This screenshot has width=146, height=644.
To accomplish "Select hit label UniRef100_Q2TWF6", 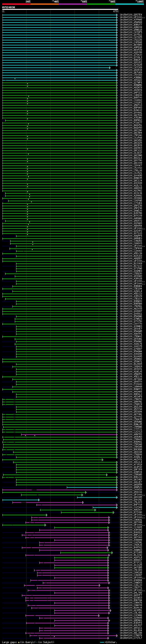I will pyautogui.click(x=131, y=82).
